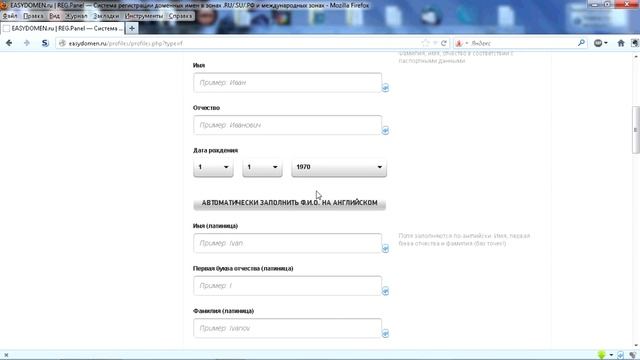Open the Файл menu
The width and height of the screenshot is (640, 360).
pyautogui.click(x=10, y=16)
